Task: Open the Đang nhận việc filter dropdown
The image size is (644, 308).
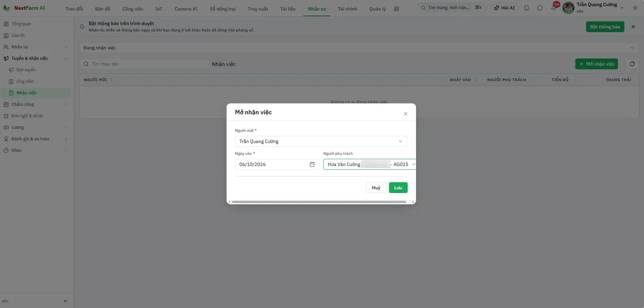Action: (x=359, y=48)
